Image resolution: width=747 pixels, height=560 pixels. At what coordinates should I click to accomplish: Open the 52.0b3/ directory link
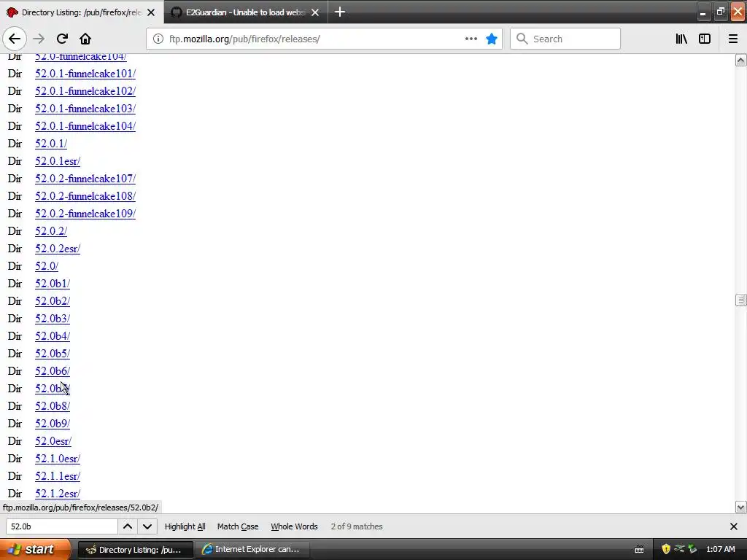pyautogui.click(x=53, y=319)
